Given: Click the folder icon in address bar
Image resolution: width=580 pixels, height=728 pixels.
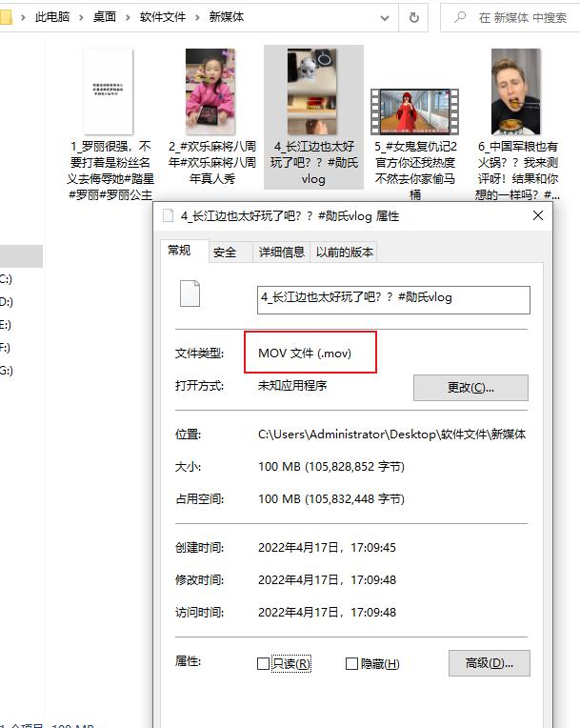Looking at the screenshot, I should pyautogui.click(x=6, y=18).
